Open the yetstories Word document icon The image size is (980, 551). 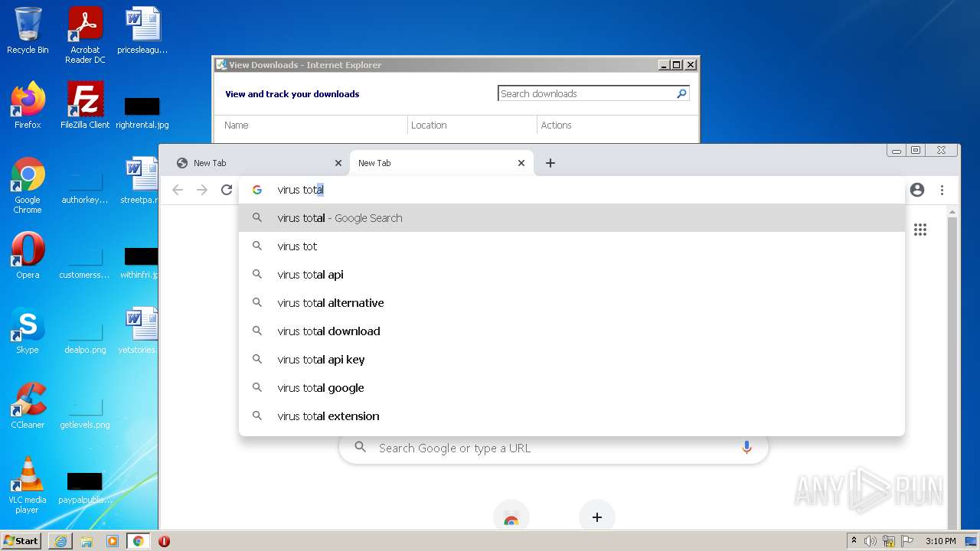139,331
